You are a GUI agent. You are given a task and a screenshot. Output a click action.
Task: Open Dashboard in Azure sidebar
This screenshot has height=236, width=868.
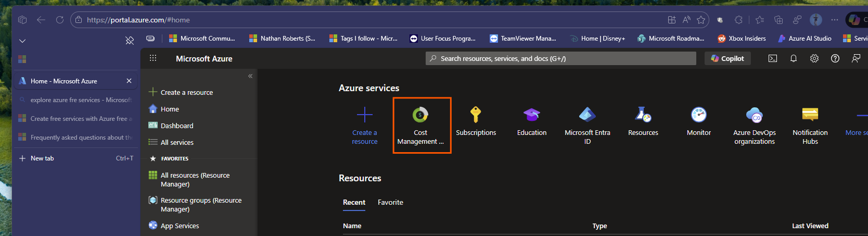click(171, 126)
